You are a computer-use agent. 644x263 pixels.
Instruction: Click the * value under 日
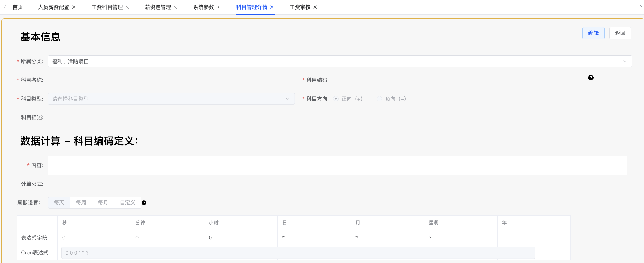point(284,238)
